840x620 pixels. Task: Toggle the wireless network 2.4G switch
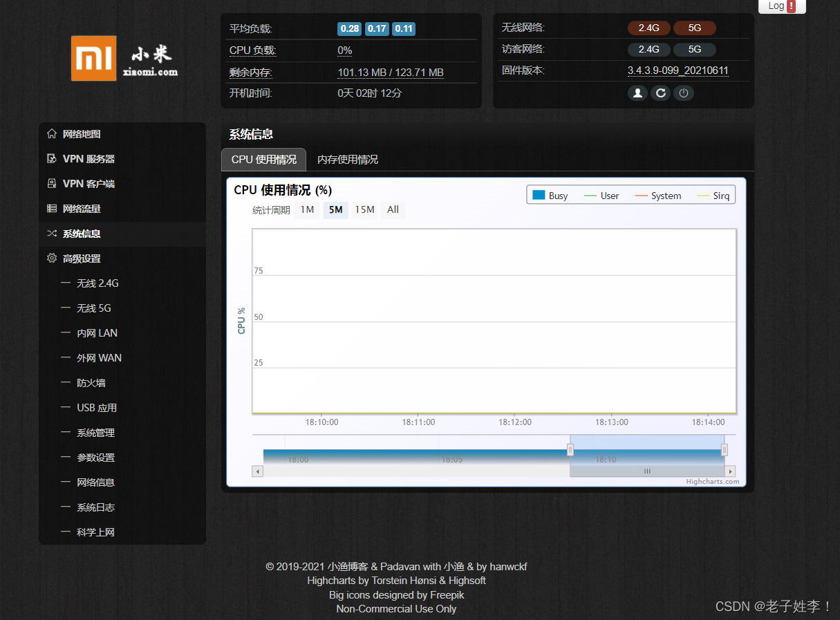point(648,28)
